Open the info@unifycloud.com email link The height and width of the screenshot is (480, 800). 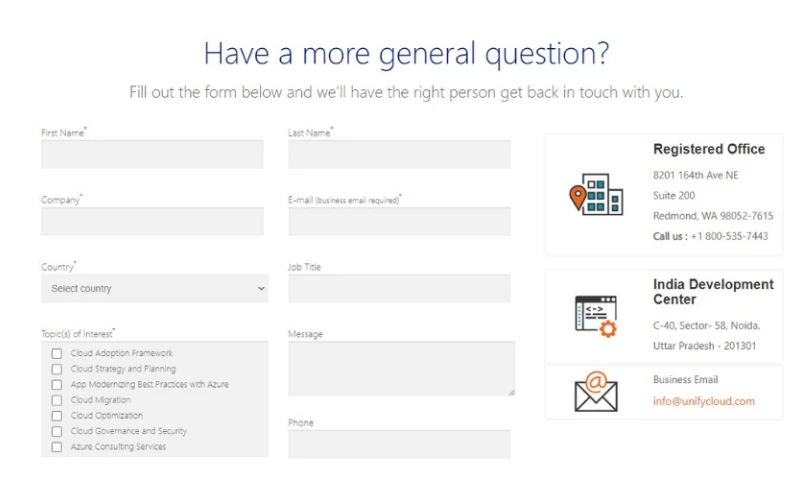click(x=704, y=402)
